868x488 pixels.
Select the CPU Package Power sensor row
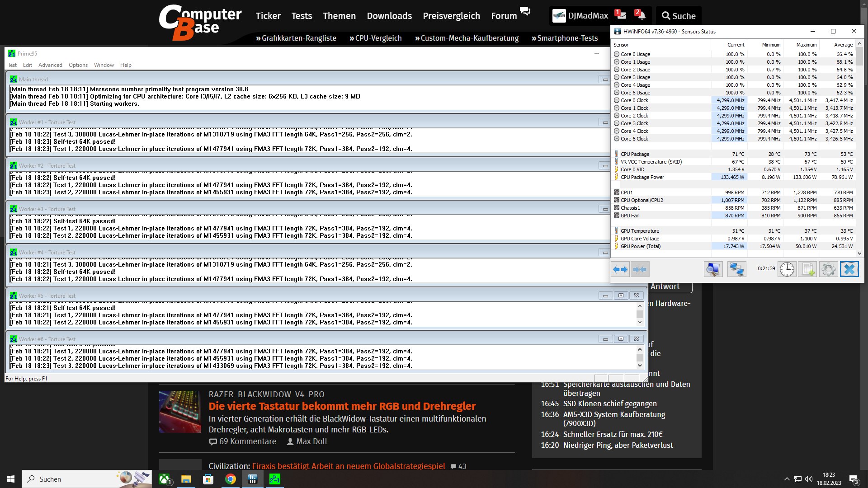[642, 177]
